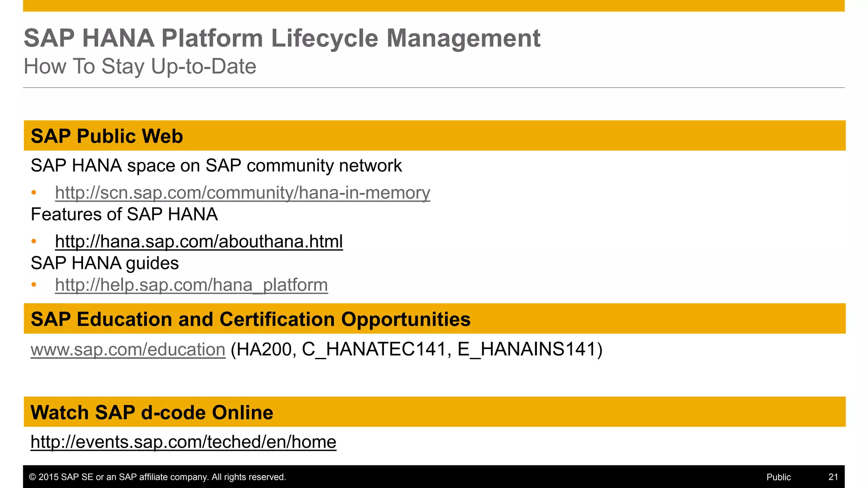The width and height of the screenshot is (868, 488).
Task: Click the slide page number 21
Action: click(833, 477)
